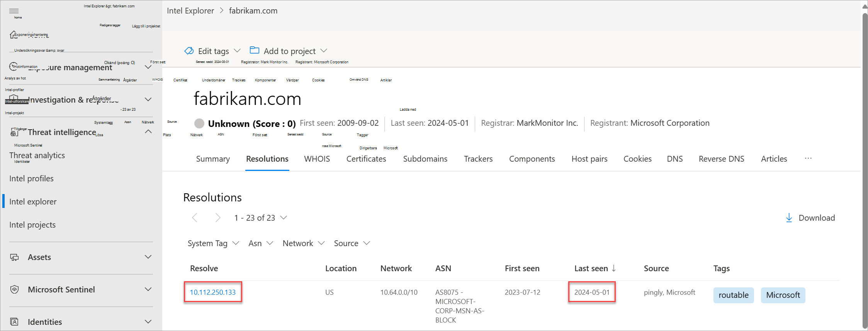Click the First seen column header
The width and height of the screenshot is (868, 331).
522,269
